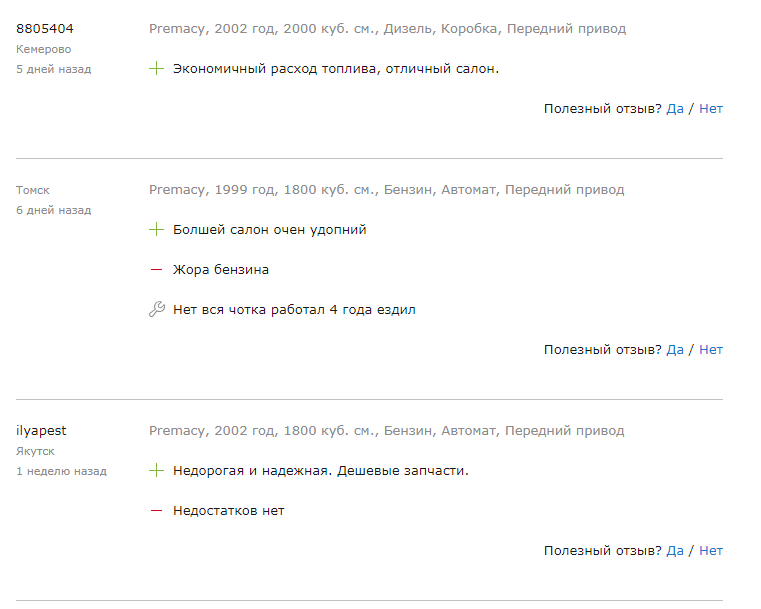
Task: Click green plus icon beside Экономичный расход топлива
Action: pyautogui.click(x=156, y=68)
